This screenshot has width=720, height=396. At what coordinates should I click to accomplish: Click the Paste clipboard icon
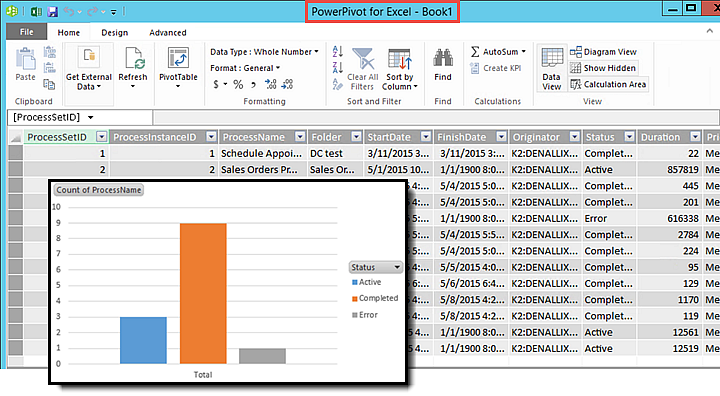pos(25,59)
